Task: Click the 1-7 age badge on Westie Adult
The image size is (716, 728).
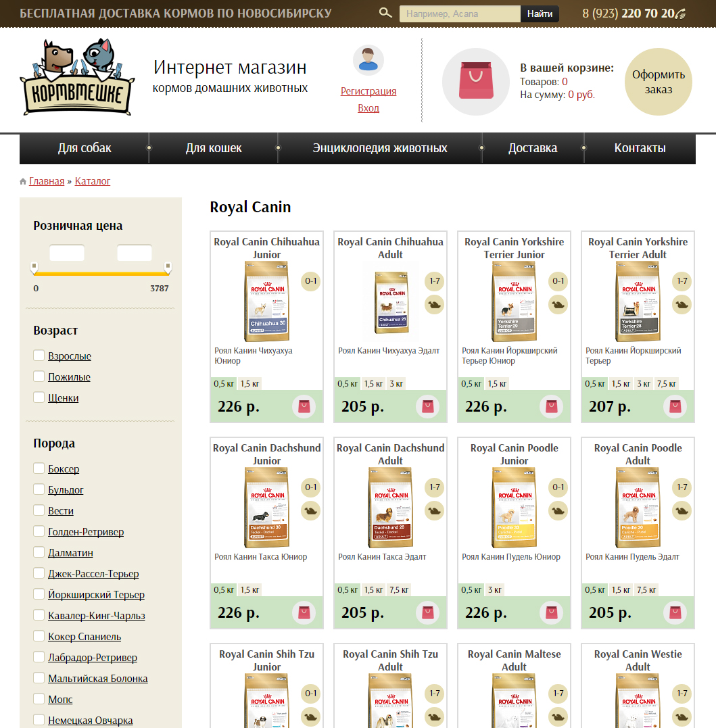Action: pos(682,693)
